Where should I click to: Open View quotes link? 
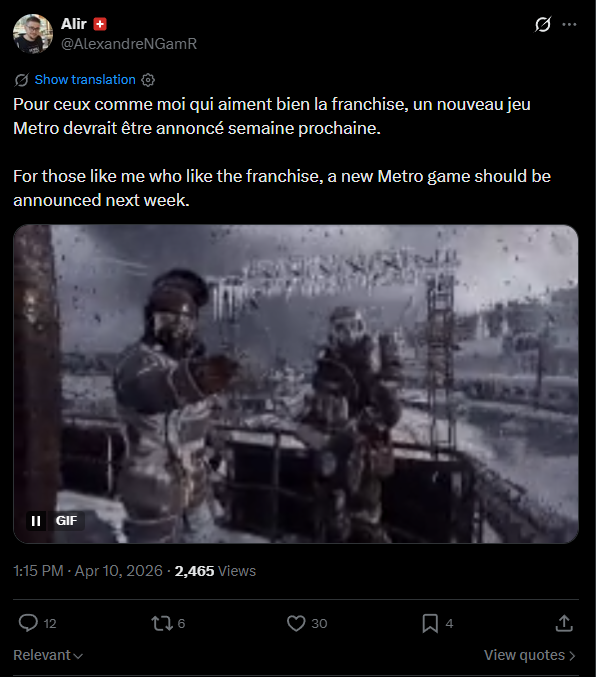click(529, 655)
